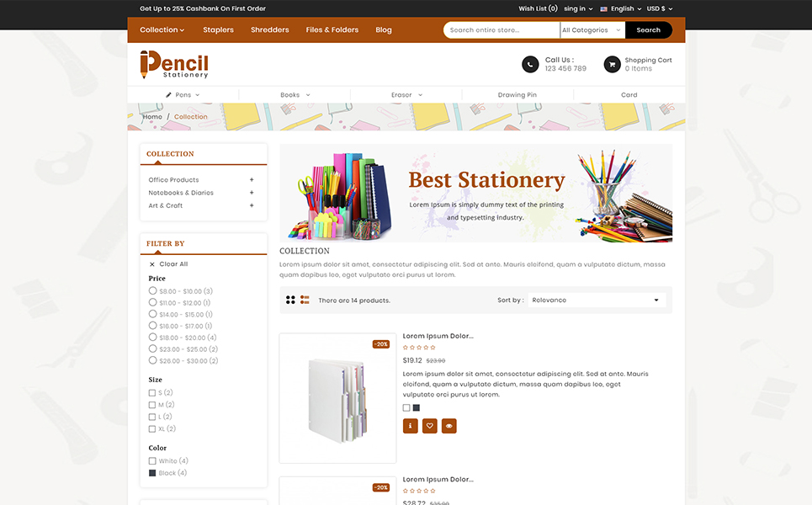Open Files & Folders navigation item

click(332, 30)
